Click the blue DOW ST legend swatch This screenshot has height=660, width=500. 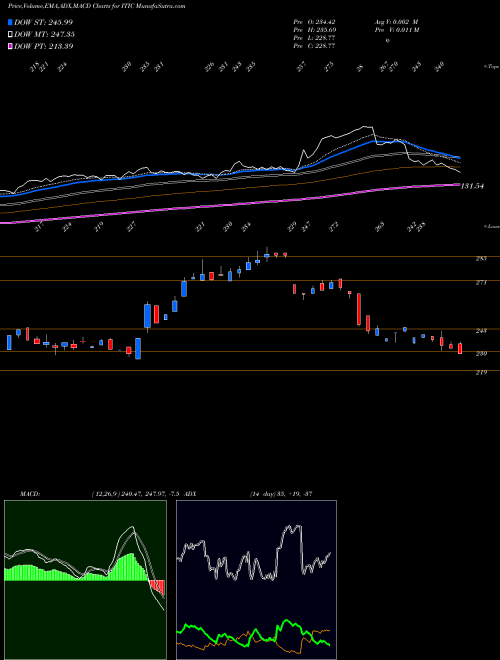pyautogui.click(x=10, y=22)
